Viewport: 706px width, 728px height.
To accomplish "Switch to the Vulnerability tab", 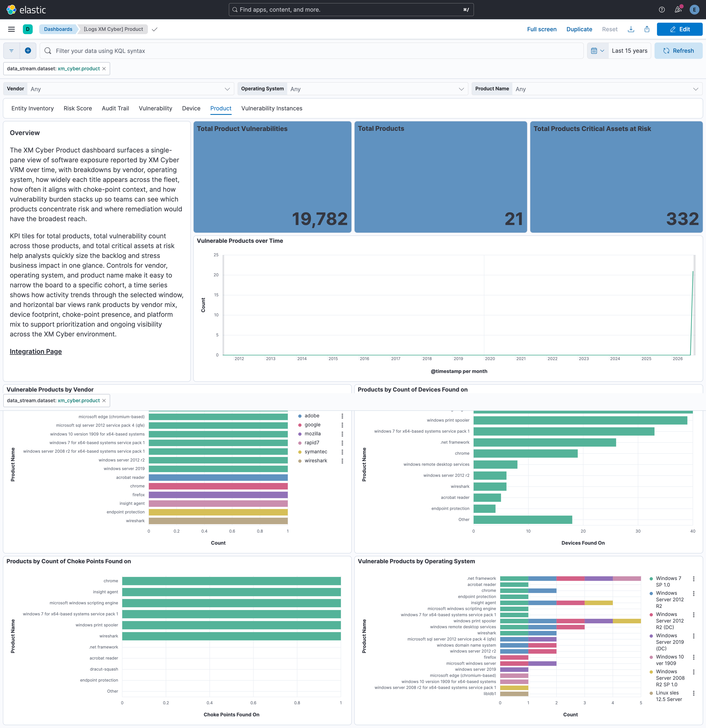I will click(155, 109).
